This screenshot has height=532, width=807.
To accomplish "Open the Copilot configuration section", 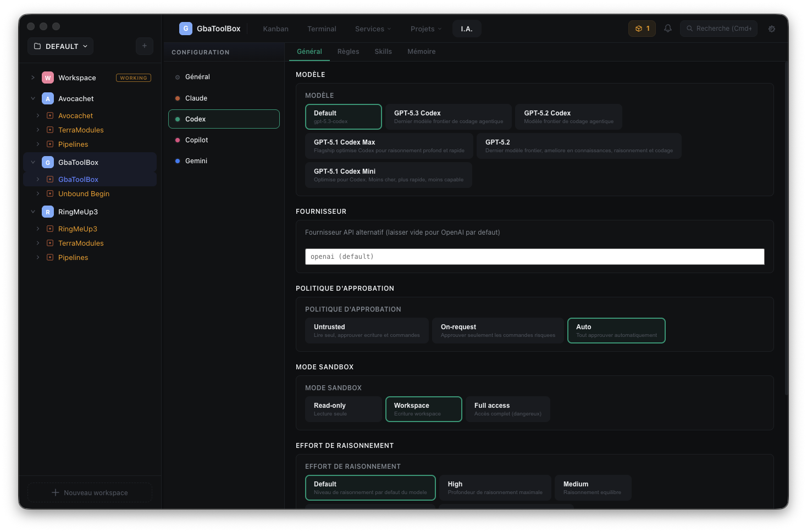I will click(224, 140).
